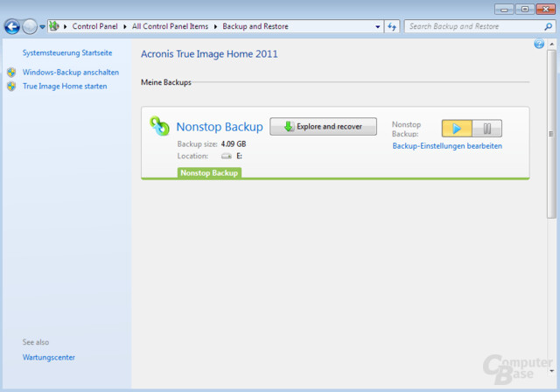Click the vertical scrollbar thumb
Screen dimensions: 560x392
551,134
